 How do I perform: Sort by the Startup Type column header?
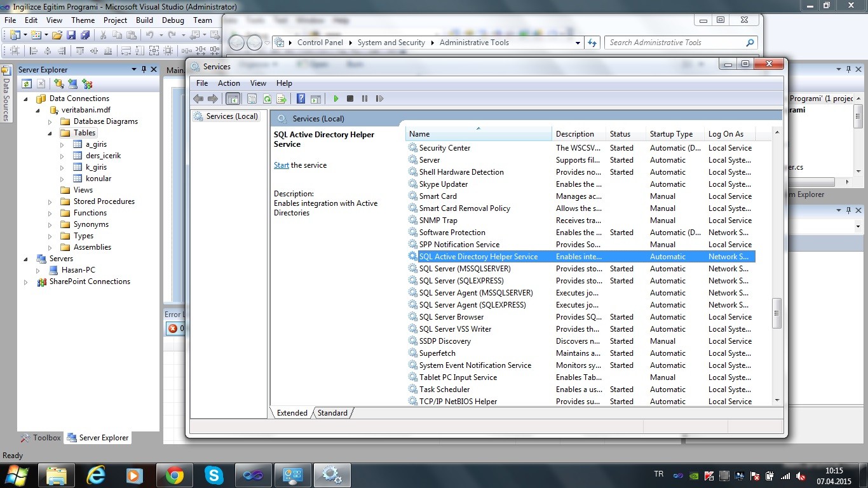pos(674,134)
